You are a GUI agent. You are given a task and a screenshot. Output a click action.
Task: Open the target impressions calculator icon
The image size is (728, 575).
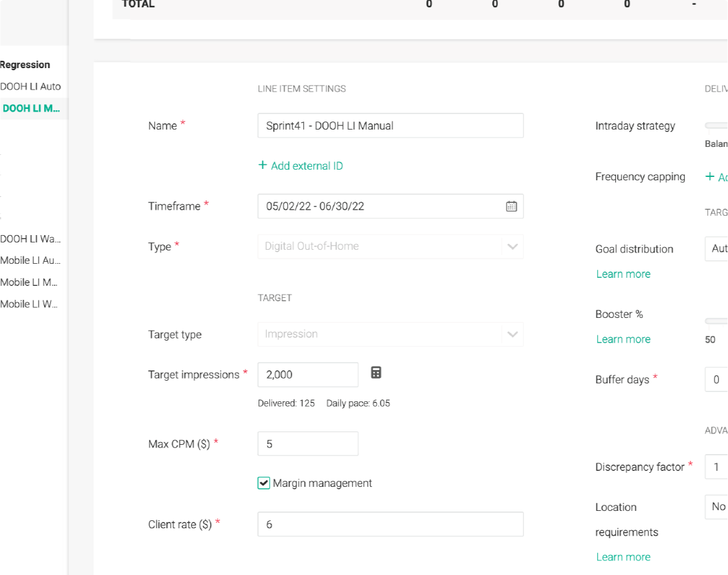point(376,373)
